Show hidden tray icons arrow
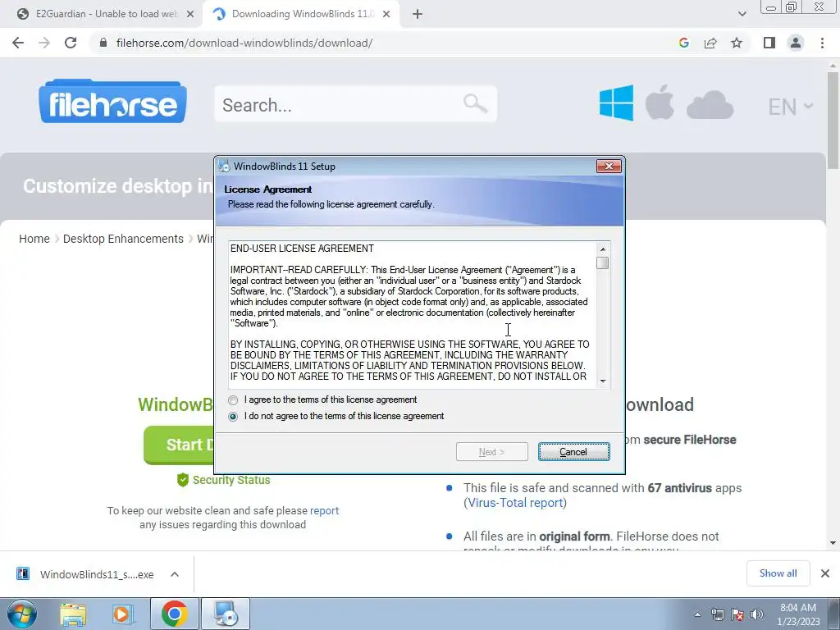This screenshot has height=630, width=840. [697, 614]
